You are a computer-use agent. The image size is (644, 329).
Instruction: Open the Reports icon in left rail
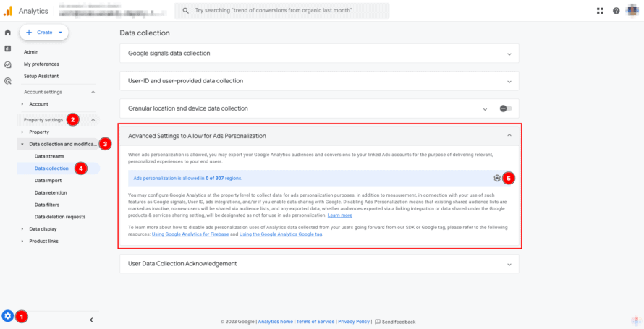(x=7, y=48)
